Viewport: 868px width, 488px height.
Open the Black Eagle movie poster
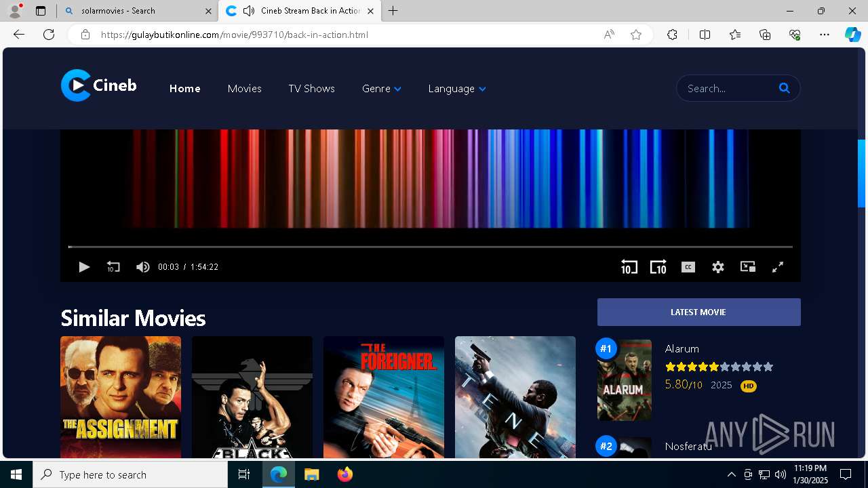252,397
